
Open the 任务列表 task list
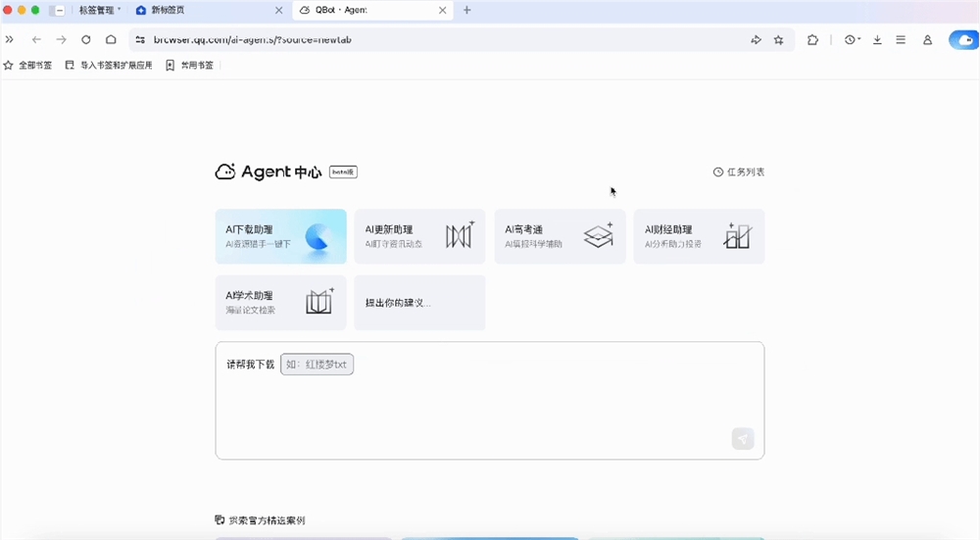pyautogui.click(x=739, y=172)
